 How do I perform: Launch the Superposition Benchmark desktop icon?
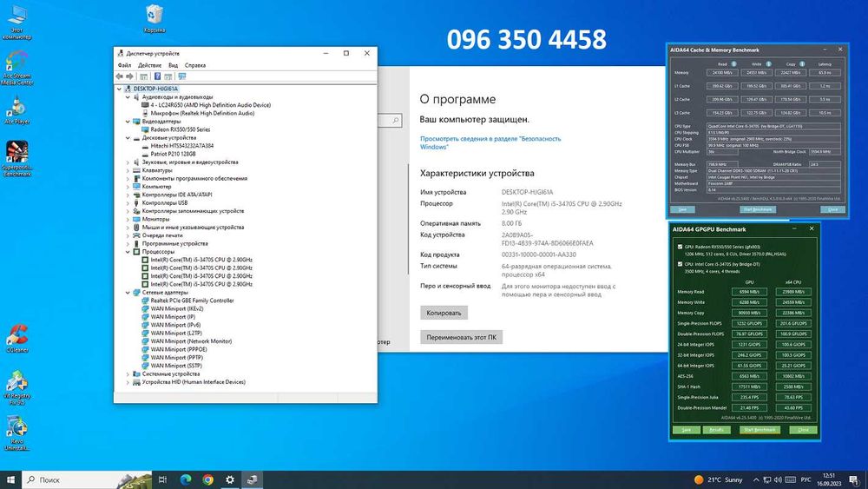click(x=16, y=158)
